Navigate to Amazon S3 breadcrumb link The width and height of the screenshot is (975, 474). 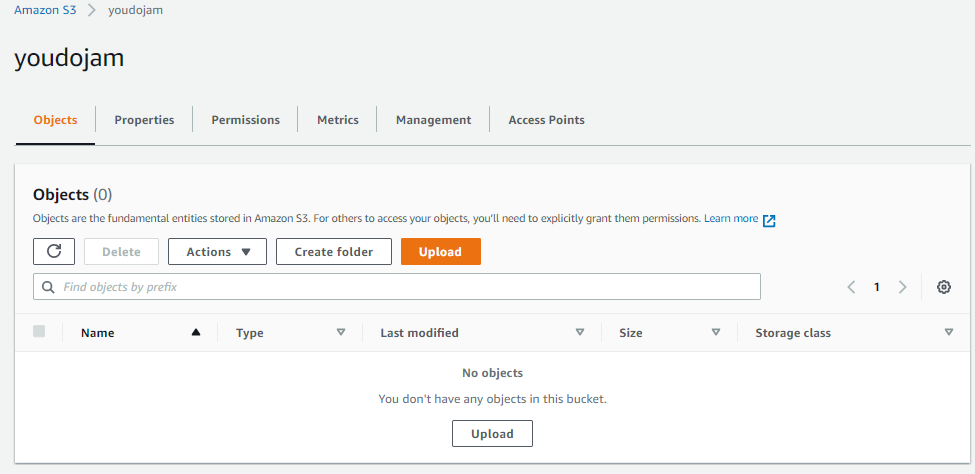click(x=45, y=10)
